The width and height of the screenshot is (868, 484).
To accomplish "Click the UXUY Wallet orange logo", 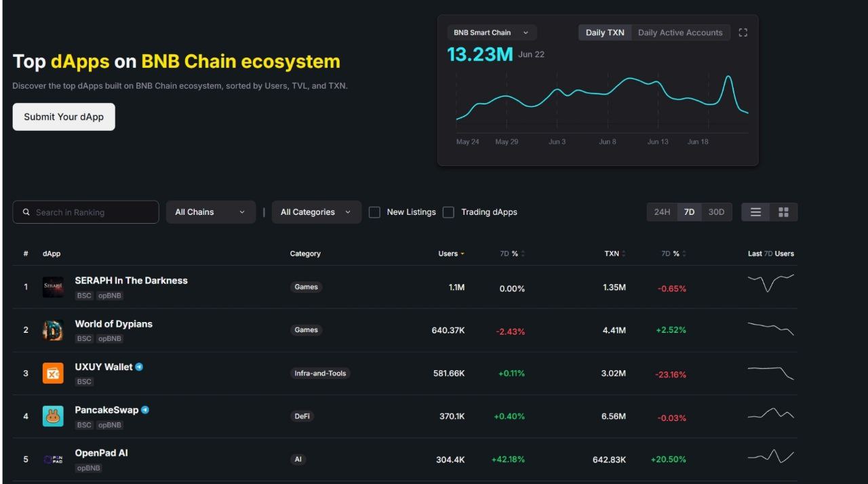I will [53, 374].
